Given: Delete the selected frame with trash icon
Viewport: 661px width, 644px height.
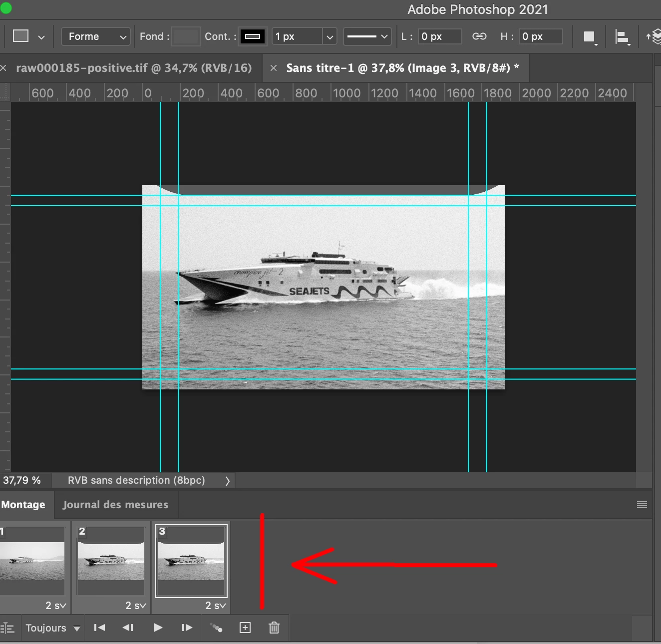Looking at the screenshot, I should pyautogui.click(x=274, y=628).
